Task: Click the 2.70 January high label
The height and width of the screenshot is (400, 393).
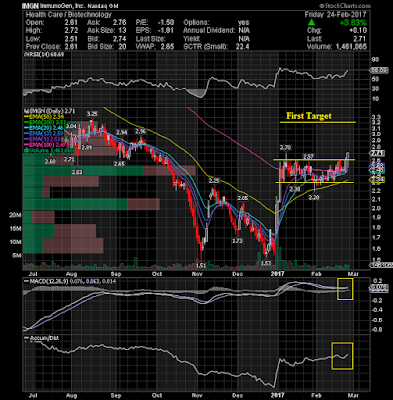Action: [x=286, y=147]
